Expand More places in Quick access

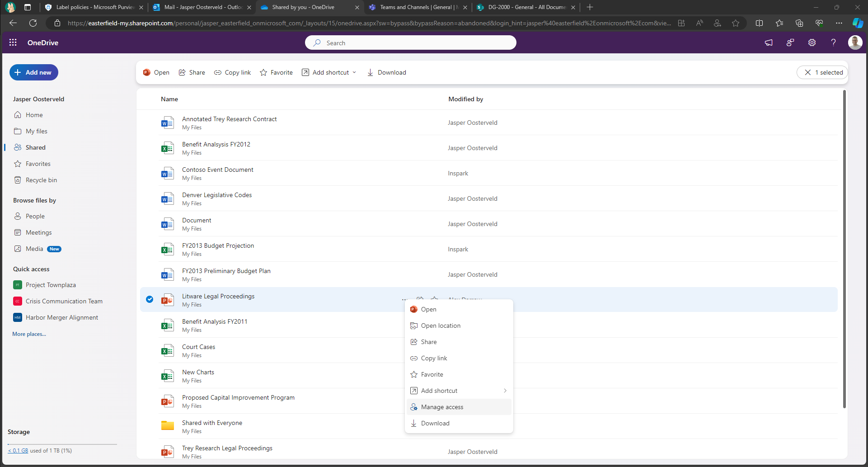point(29,334)
